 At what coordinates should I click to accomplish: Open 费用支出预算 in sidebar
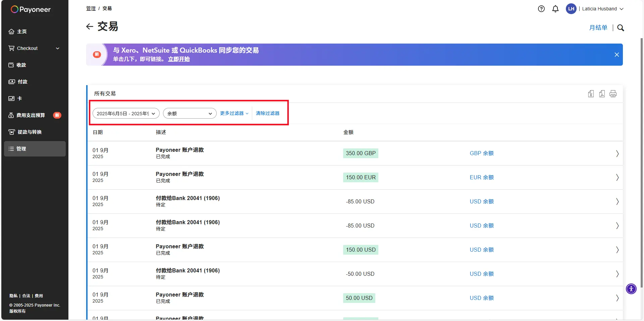[35, 115]
